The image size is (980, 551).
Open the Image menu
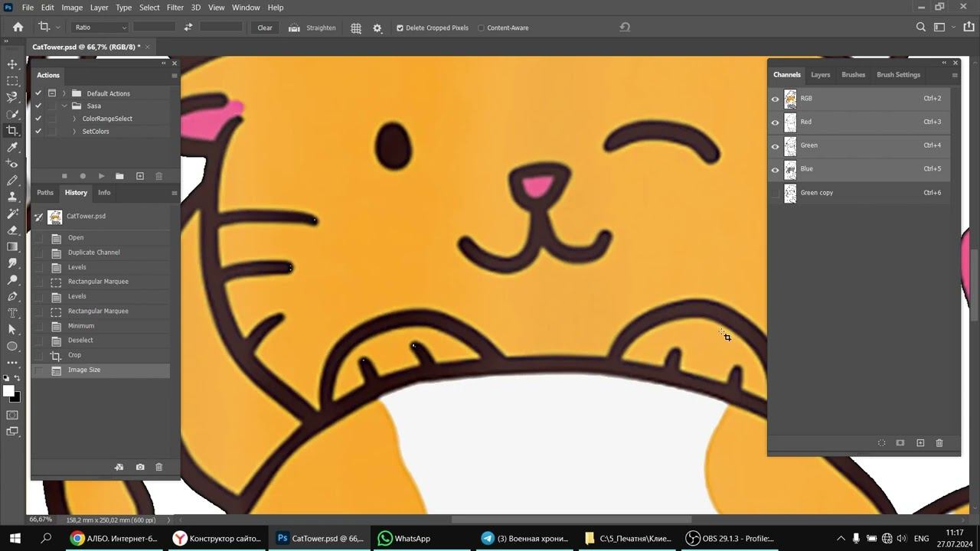72,8
